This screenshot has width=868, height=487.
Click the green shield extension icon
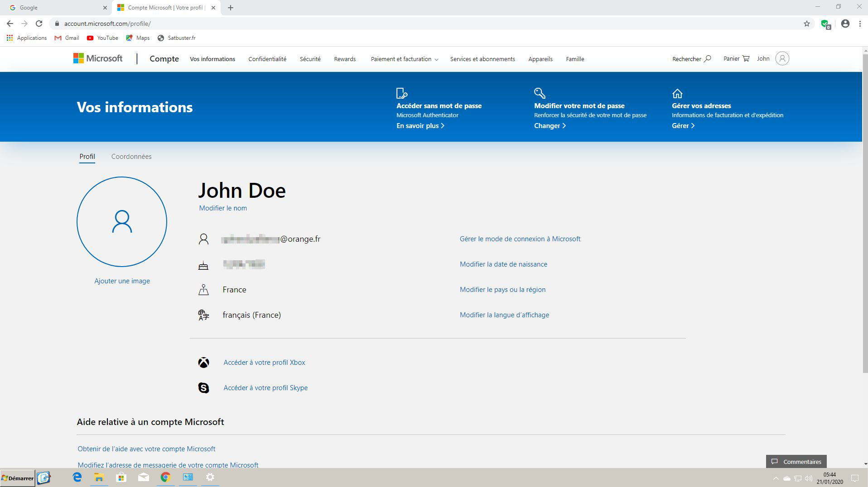825,24
